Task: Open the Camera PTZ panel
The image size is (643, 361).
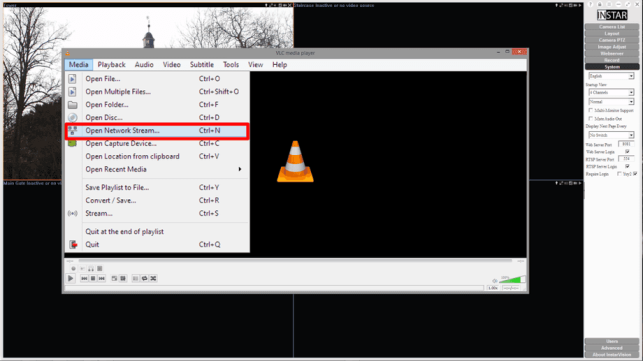Action: [x=611, y=40]
